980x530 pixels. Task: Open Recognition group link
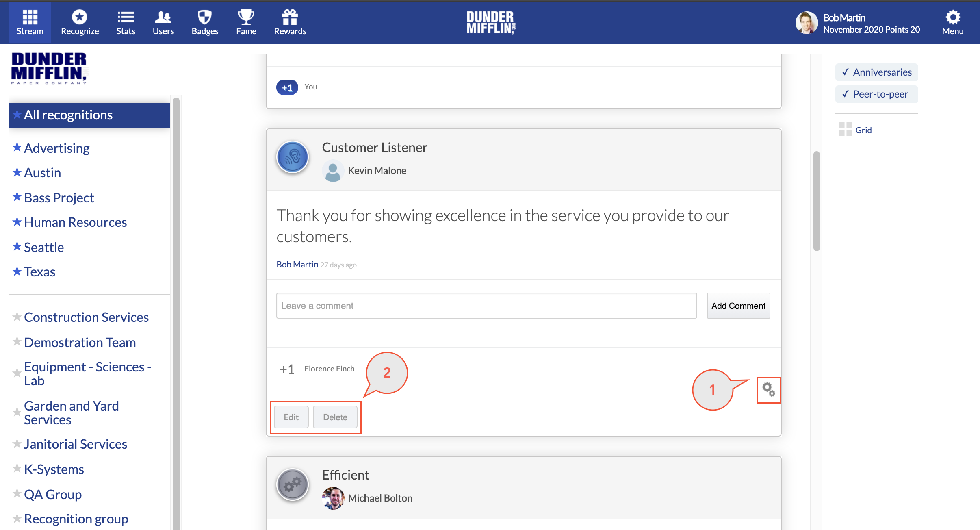click(x=76, y=519)
